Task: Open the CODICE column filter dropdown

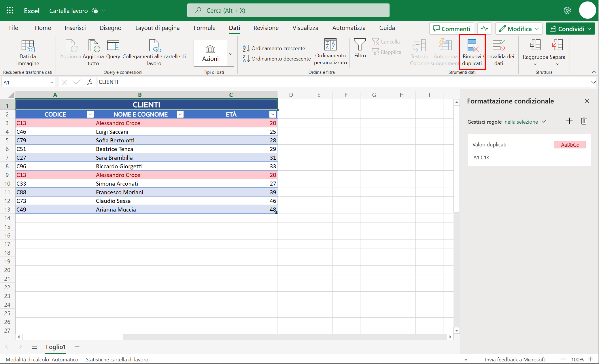Action: pyautogui.click(x=90, y=114)
